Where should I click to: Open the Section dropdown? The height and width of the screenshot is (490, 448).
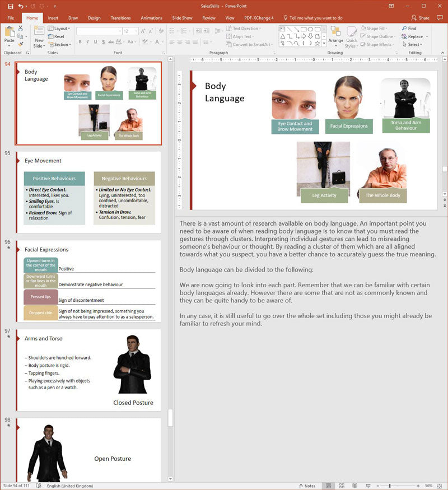59,45
